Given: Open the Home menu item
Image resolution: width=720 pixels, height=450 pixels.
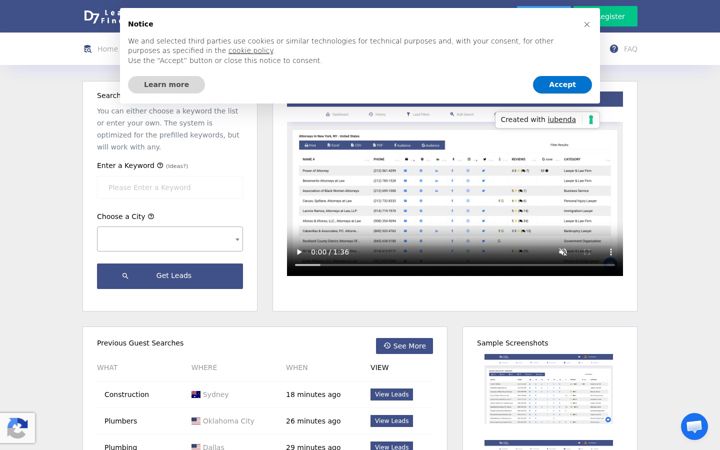Looking at the screenshot, I should [107, 49].
